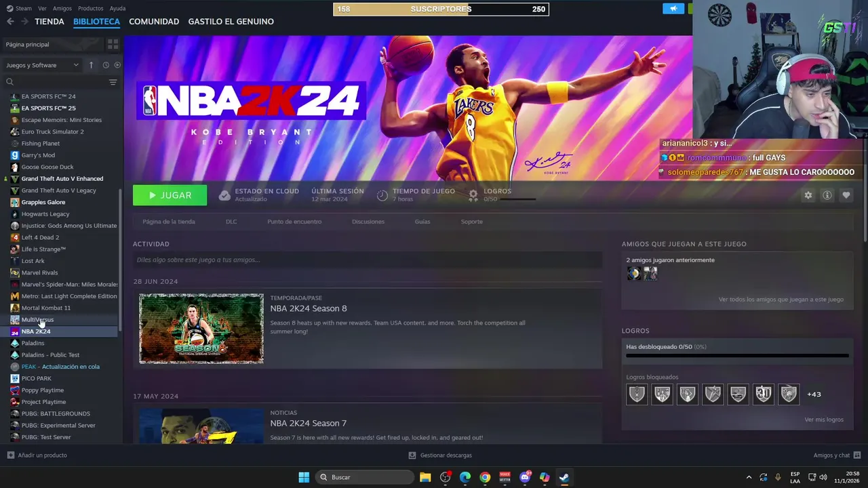Click the ready-to-play filter icon
Image resolution: width=868 pixels, height=488 pixels.
(117, 65)
